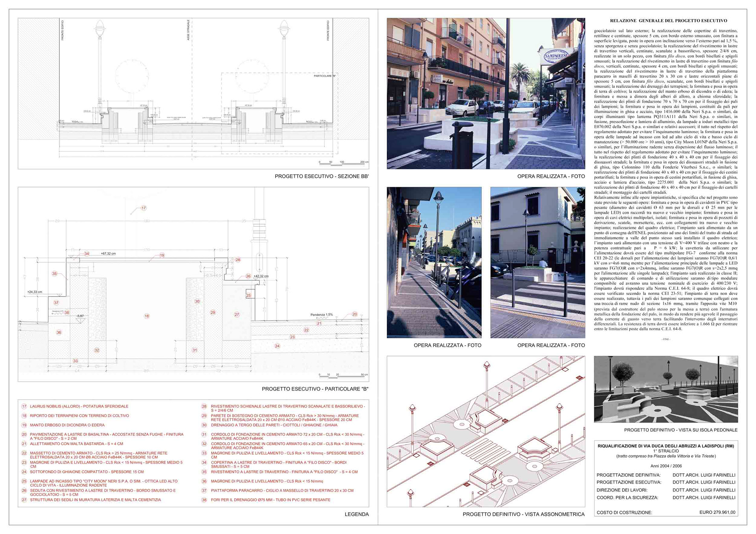Select legend entry 'CORDOLO DI FONDAZIONE IN CEMENTO ARMATO 65 x 20 CM'
756x534 pixels.
point(288,446)
